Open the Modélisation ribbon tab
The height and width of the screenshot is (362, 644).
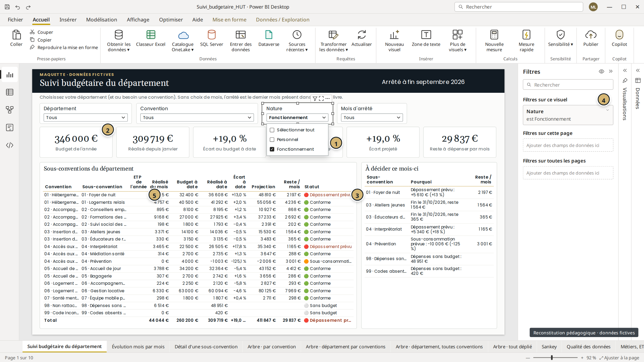(101, 20)
